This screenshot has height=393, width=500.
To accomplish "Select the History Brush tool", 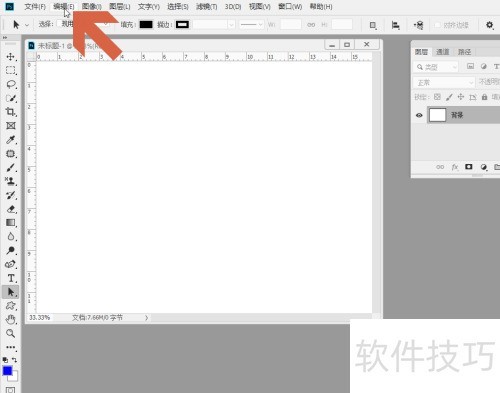I will (x=11, y=195).
